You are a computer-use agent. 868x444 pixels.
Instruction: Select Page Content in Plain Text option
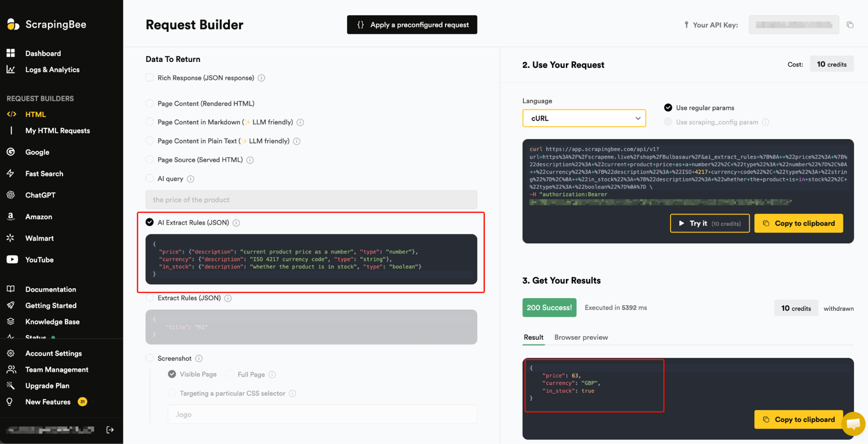pyautogui.click(x=150, y=141)
